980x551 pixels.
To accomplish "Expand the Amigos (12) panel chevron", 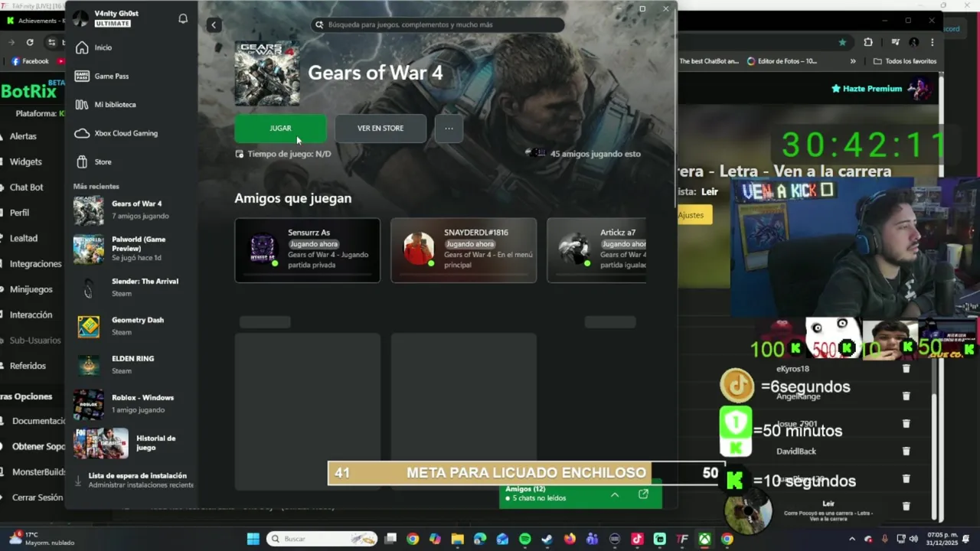I will click(615, 494).
